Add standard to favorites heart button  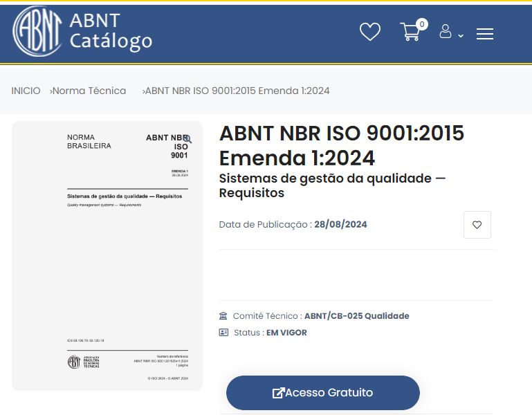[477, 225]
